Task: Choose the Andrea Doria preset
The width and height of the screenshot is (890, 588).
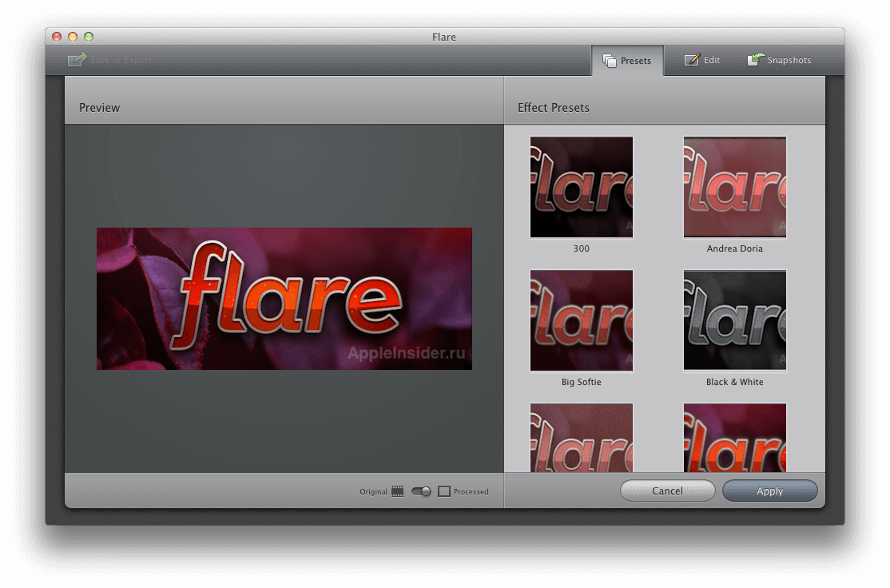Action: coord(734,186)
